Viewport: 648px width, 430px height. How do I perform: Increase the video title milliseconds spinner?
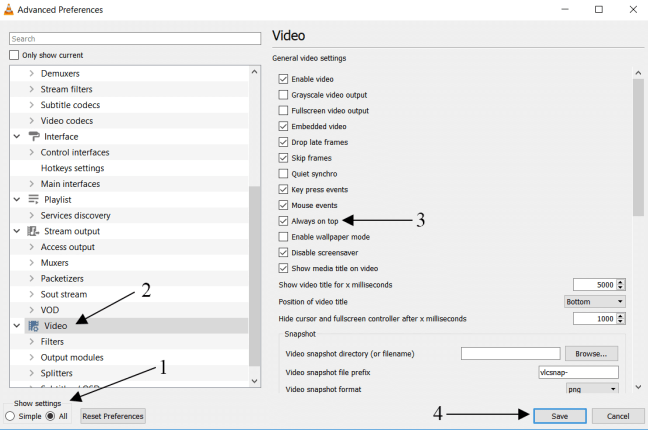tap(621, 281)
